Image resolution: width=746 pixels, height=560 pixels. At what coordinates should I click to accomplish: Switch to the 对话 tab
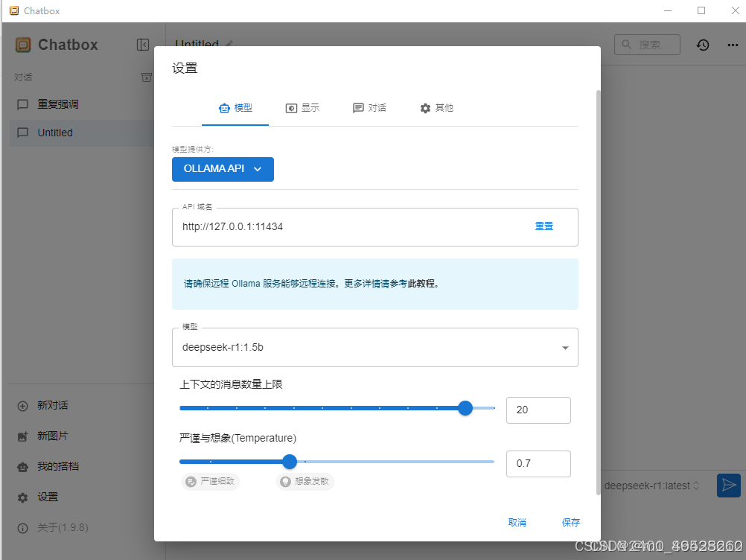point(369,108)
